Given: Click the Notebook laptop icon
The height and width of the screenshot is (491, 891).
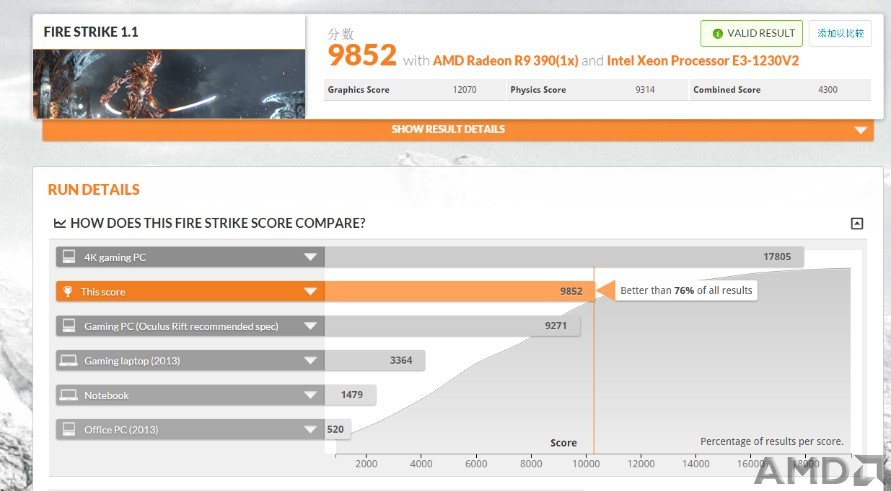Looking at the screenshot, I should coord(69,395).
